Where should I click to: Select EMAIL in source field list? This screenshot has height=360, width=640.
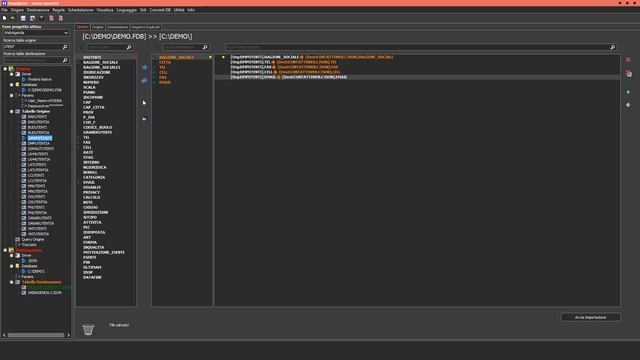[89, 182]
